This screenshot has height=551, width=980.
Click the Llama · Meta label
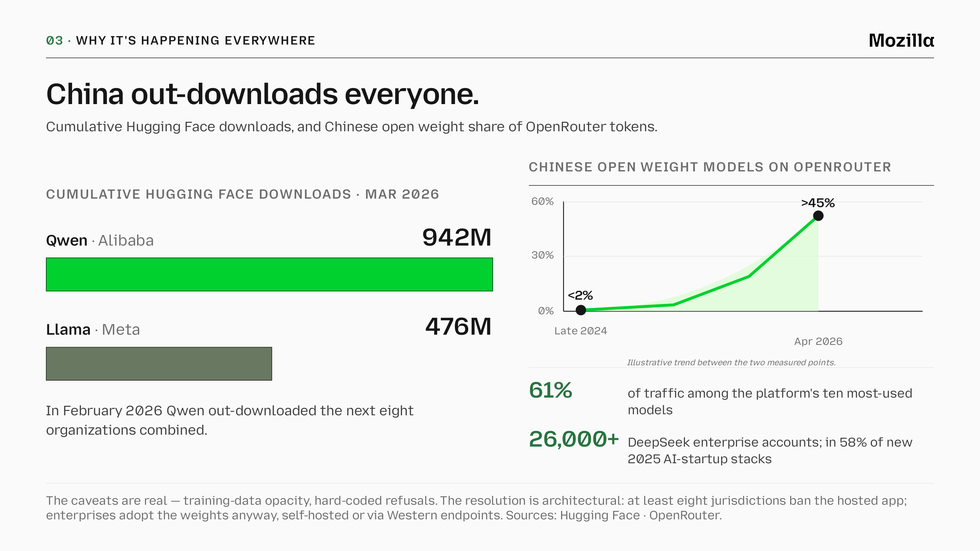pyautogui.click(x=93, y=329)
